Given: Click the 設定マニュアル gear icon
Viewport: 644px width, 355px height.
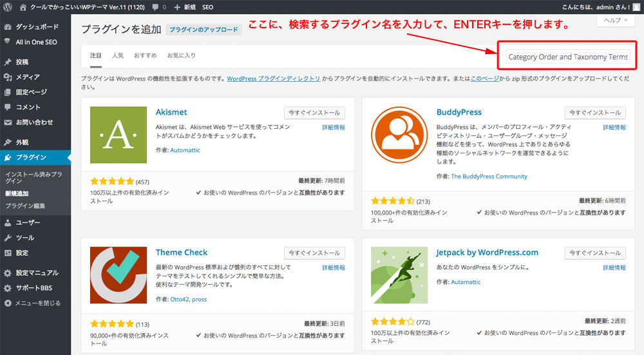Looking at the screenshot, I should pos(7,273).
